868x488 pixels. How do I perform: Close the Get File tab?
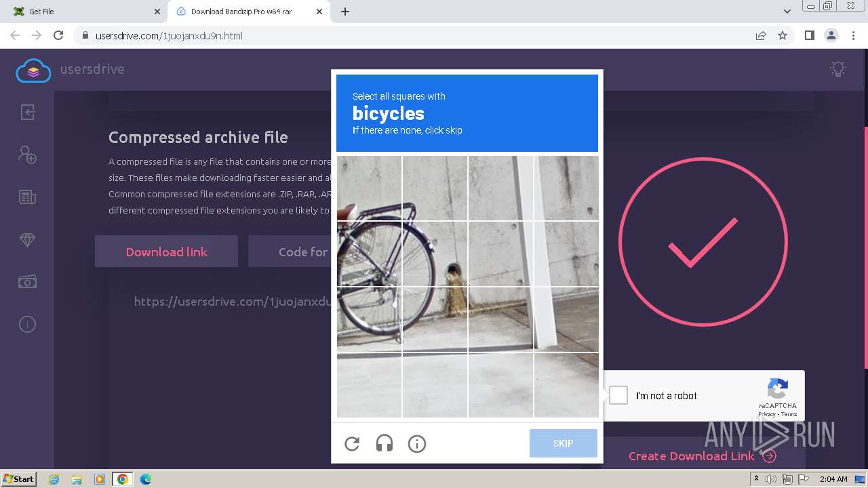coord(157,12)
